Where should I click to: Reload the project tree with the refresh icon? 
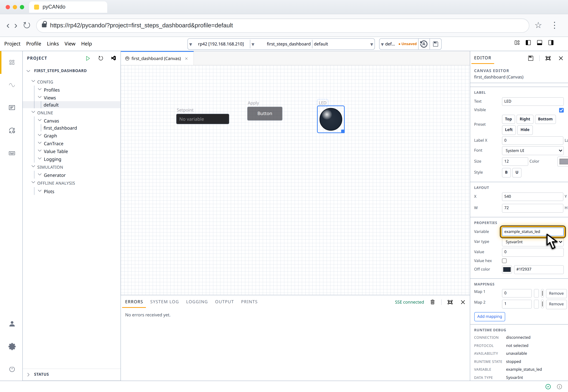click(101, 58)
